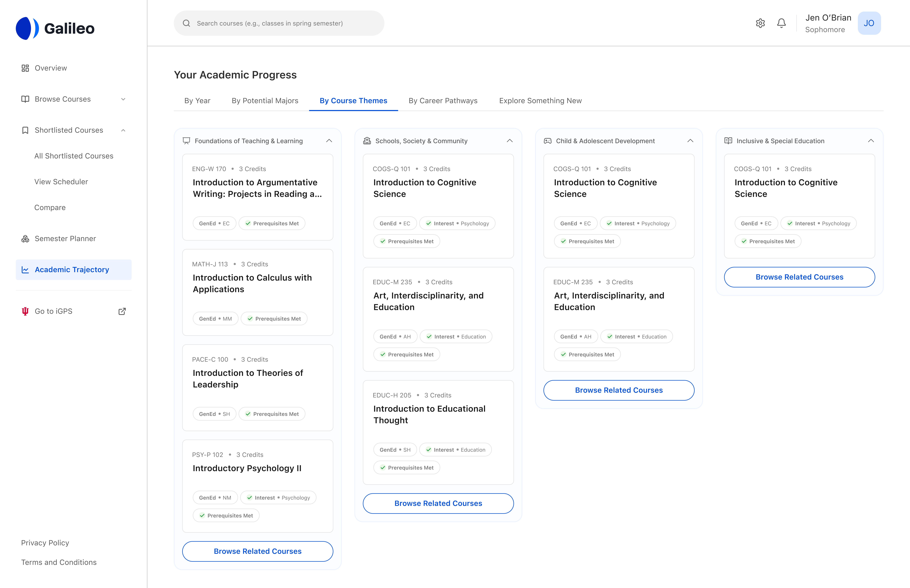Collapse the Foundations of Teaching & Learning panel
This screenshot has width=910, height=588.
(329, 141)
